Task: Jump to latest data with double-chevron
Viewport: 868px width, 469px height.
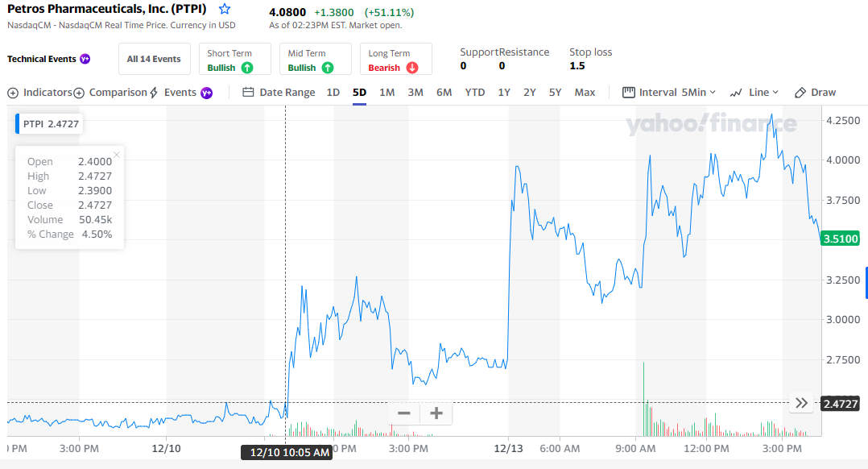Action: [801, 403]
